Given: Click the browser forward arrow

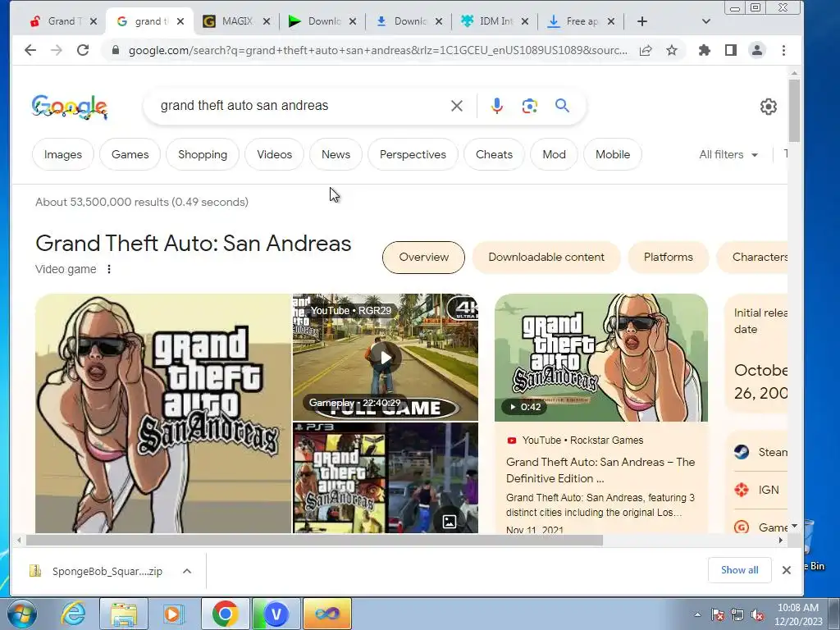Looking at the screenshot, I should click(x=57, y=50).
